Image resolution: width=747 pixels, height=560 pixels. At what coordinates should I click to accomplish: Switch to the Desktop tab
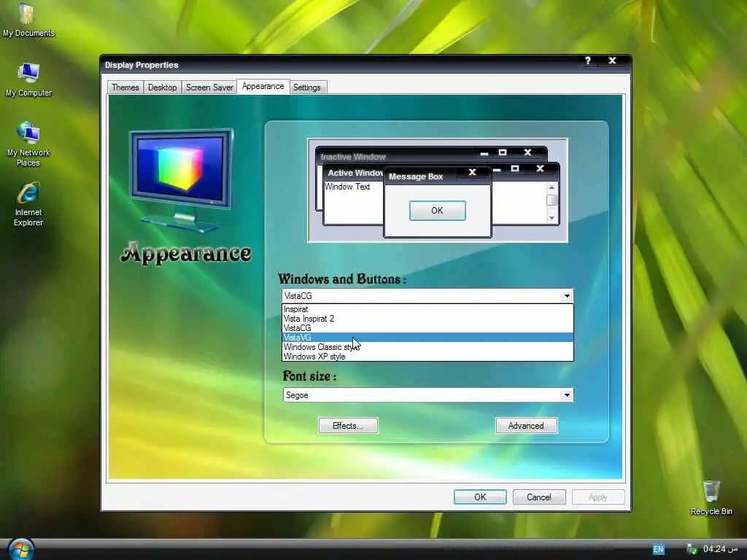tap(162, 87)
